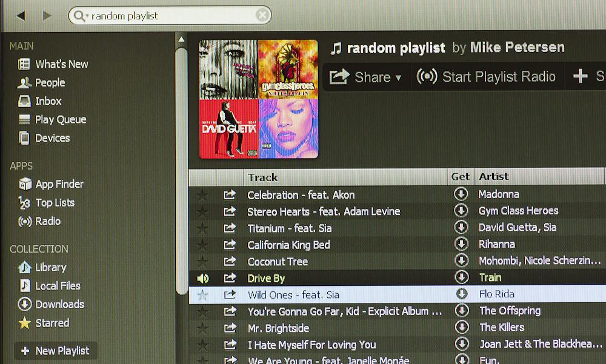Toggle star on Titanium track
This screenshot has height=364, width=606.
click(x=202, y=228)
